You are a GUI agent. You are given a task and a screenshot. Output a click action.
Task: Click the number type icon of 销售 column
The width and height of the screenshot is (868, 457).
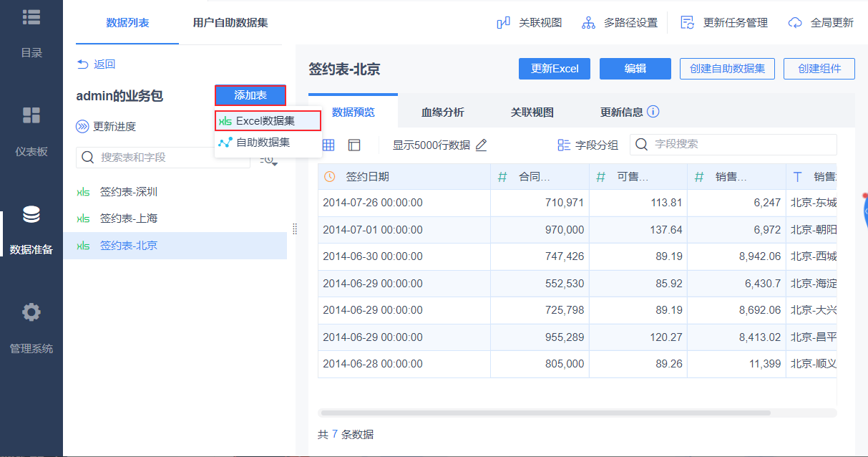(699, 176)
